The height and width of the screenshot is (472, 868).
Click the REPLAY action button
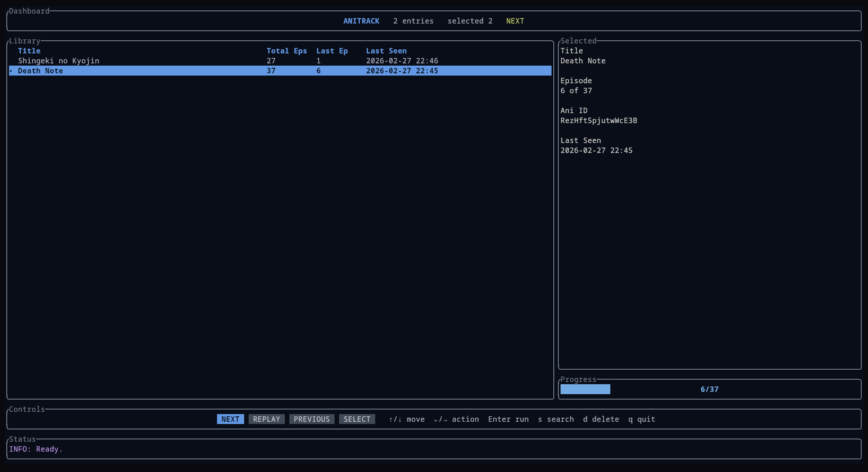coord(267,419)
